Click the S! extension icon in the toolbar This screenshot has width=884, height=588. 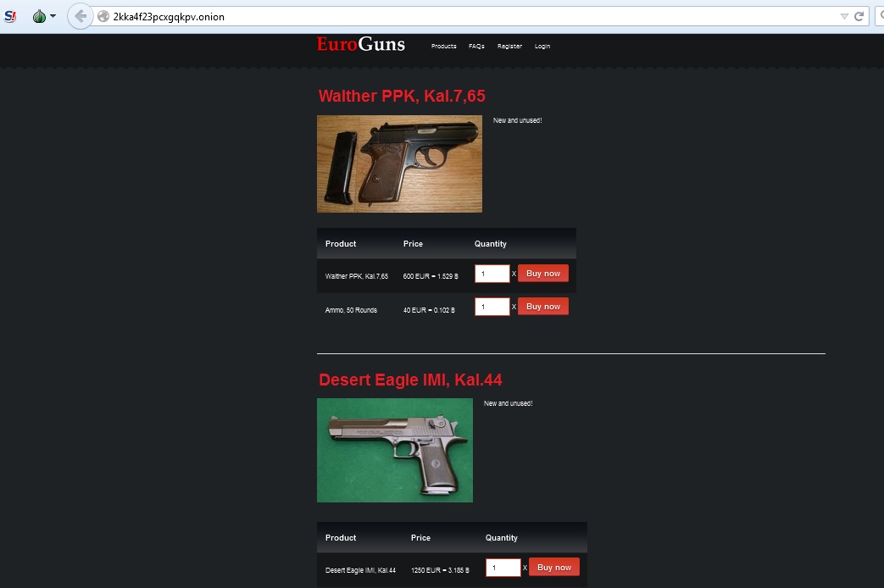pyautogui.click(x=10, y=16)
